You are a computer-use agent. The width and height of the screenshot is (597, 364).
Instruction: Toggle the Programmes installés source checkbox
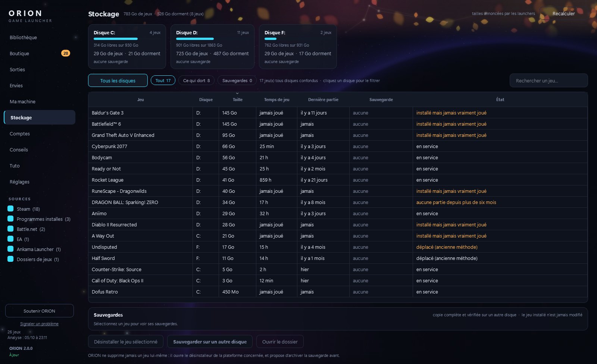click(x=10, y=219)
